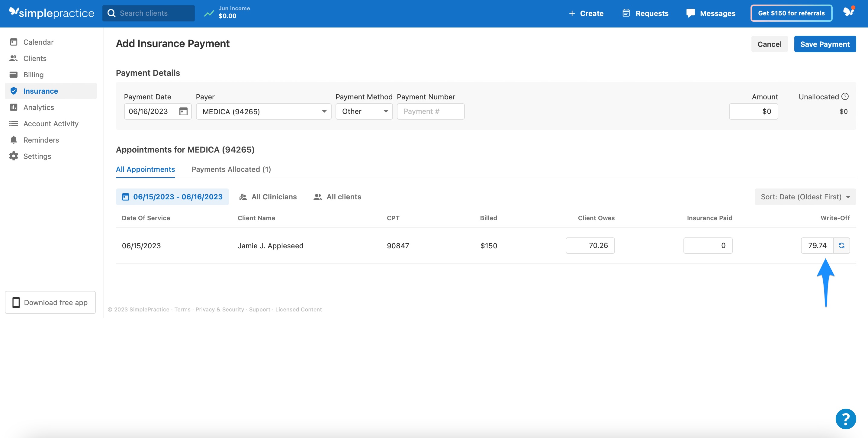The image size is (868, 438).
Task: Click the Amount input field
Action: click(x=754, y=111)
